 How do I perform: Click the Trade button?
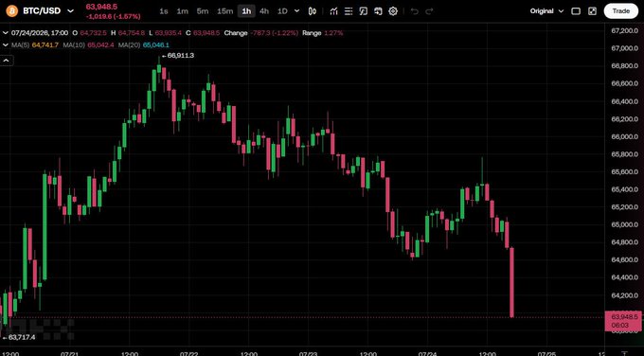coord(620,11)
